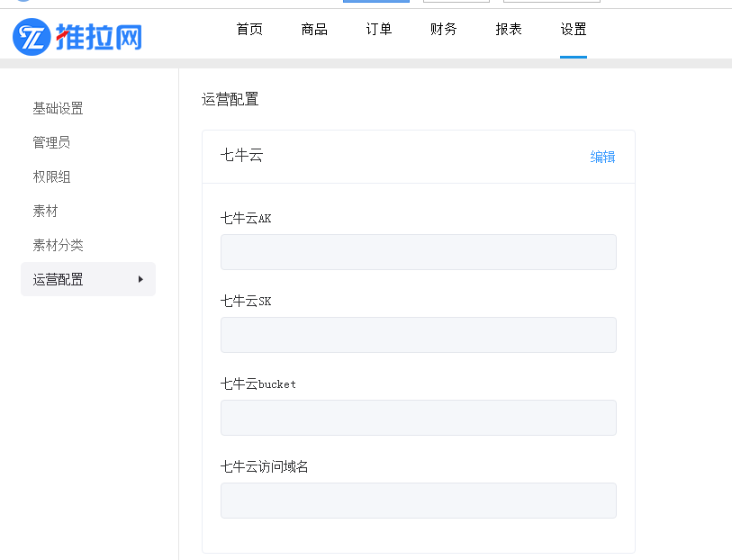Select 运营配置 sidebar item

(x=88, y=279)
